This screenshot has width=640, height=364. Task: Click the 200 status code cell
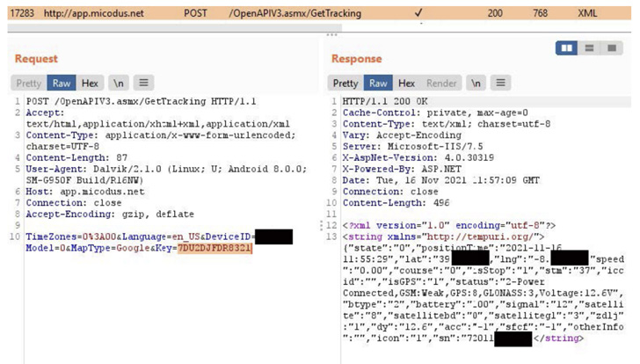[496, 14]
